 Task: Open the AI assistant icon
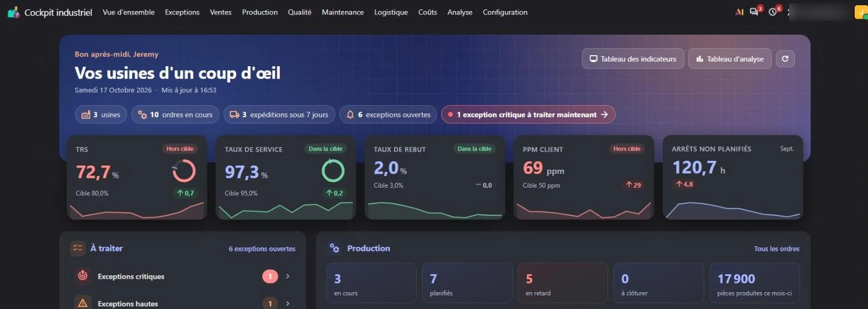[x=739, y=12]
